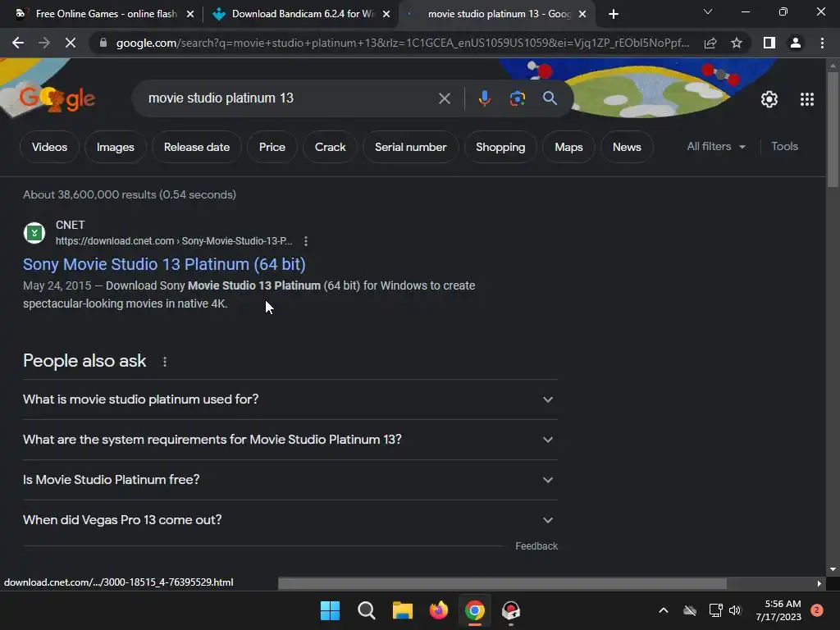Show hidden system tray icons
The width and height of the screenshot is (840, 630).
[x=663, y=610]
